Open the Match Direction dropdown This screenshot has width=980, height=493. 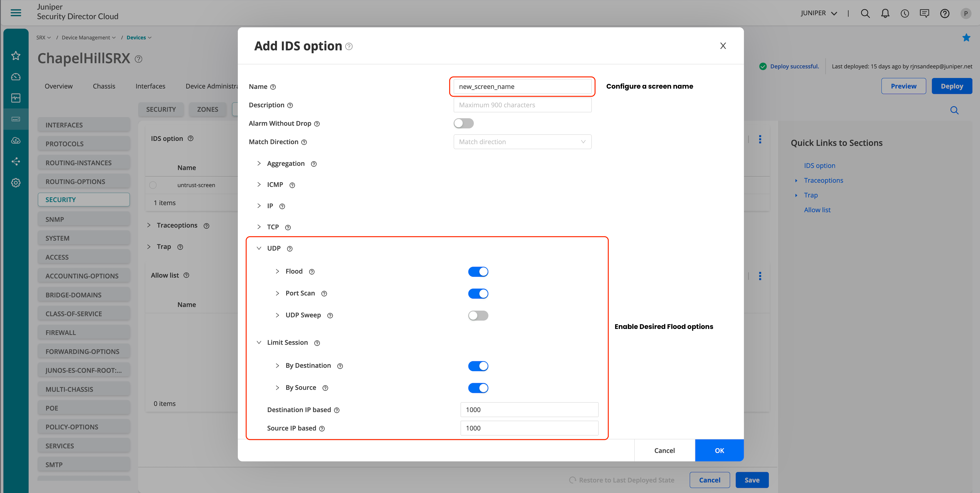tap(522, 142)
